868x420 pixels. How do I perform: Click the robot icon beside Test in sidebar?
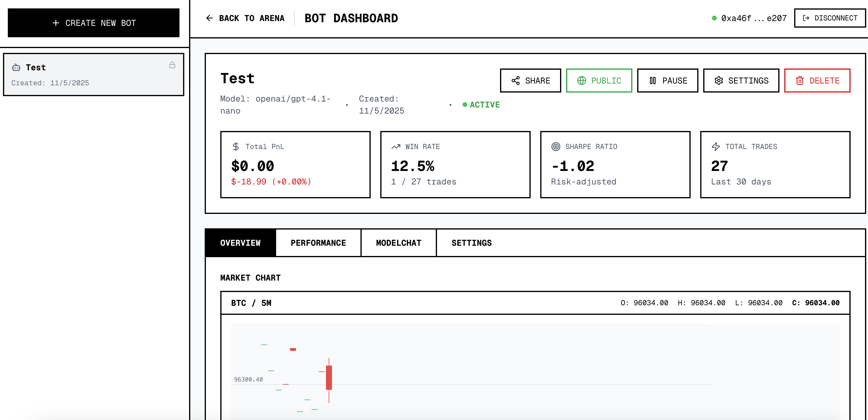click(16, 68)
